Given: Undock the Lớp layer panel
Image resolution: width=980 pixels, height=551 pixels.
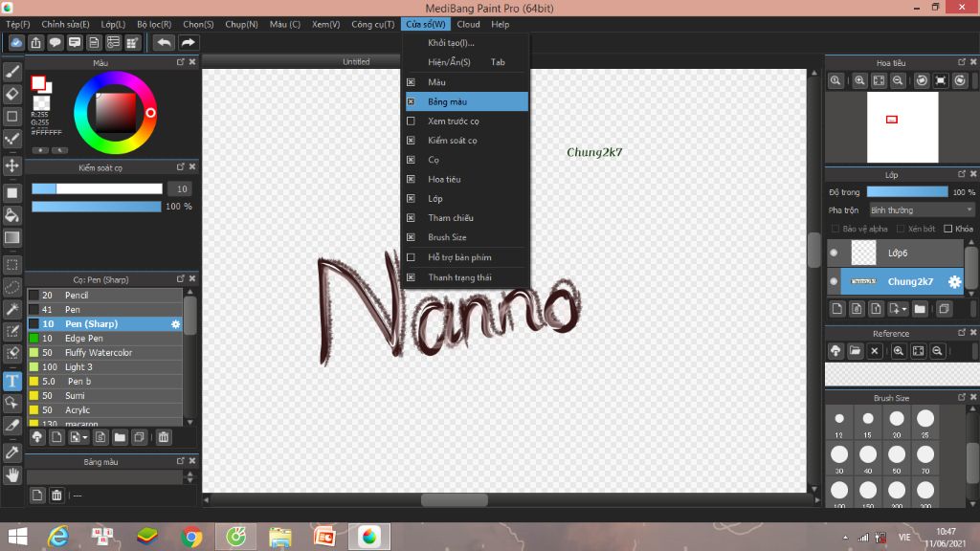Looking at the screenshot, I should [x=961, y=174].
